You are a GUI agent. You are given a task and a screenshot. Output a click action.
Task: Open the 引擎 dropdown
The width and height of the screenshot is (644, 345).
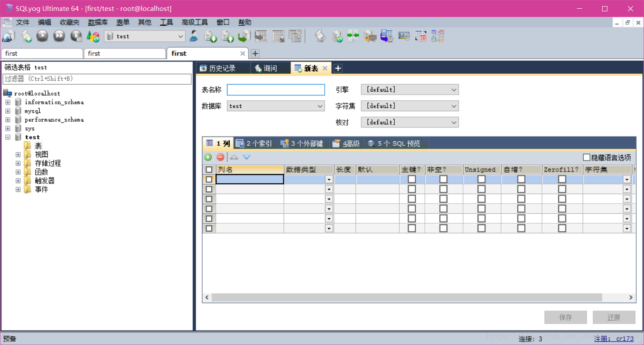410,89
